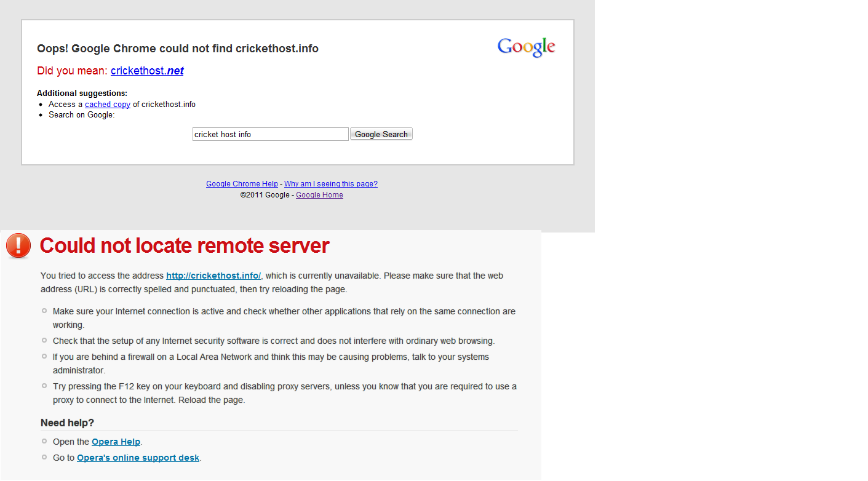Open the Opera Help link
Screen dimensions: 868x481
click(116, 442)
